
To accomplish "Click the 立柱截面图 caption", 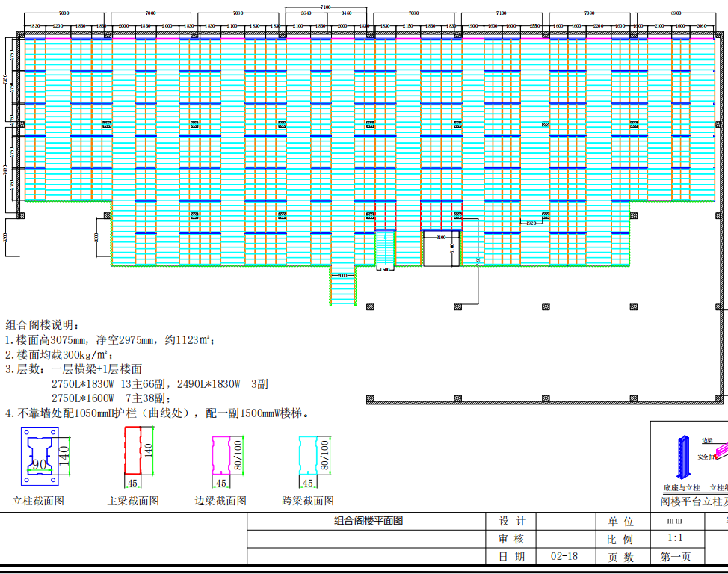I will coord(38,501).
